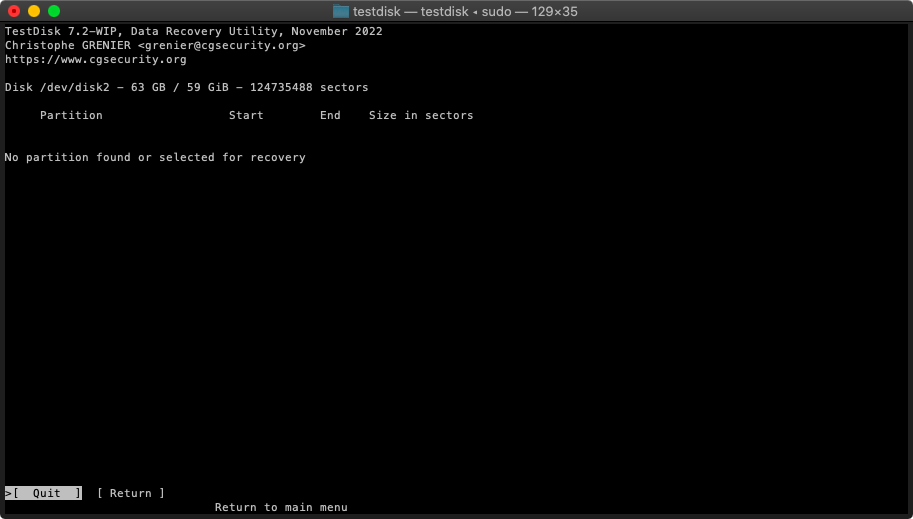Click the 'Return to main menu' hint text
Screen dimensions: 913x519
(281, 507)
